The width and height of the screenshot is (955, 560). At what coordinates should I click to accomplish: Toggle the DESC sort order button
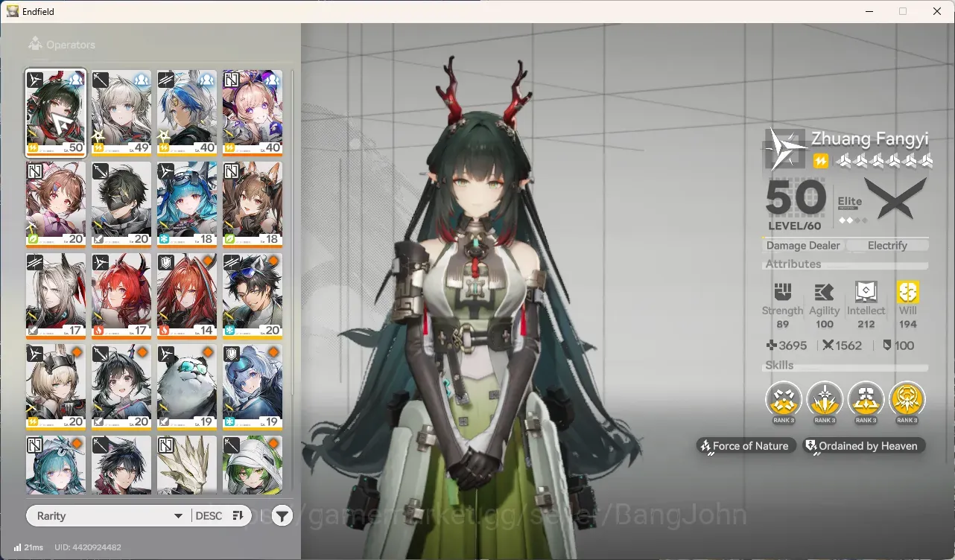(x=219, y=516)
